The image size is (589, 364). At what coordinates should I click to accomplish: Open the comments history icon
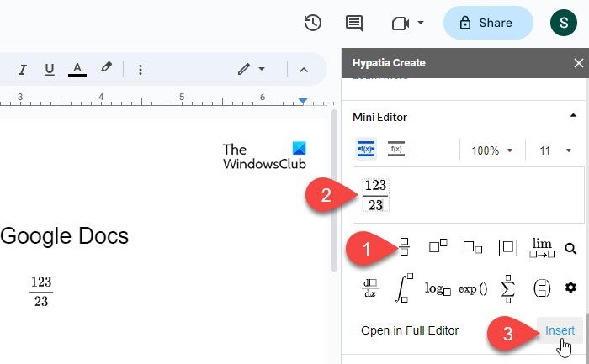click(354, 23)
